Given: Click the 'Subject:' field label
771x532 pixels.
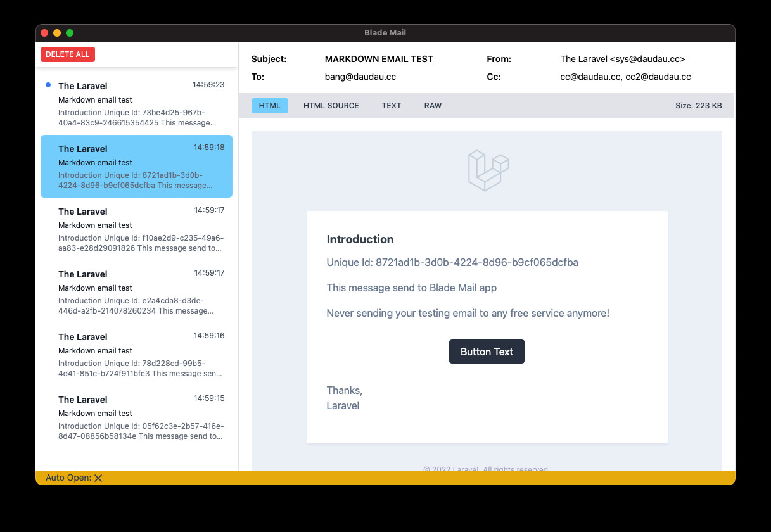Looking at the screenshot, I should point(269,59).
